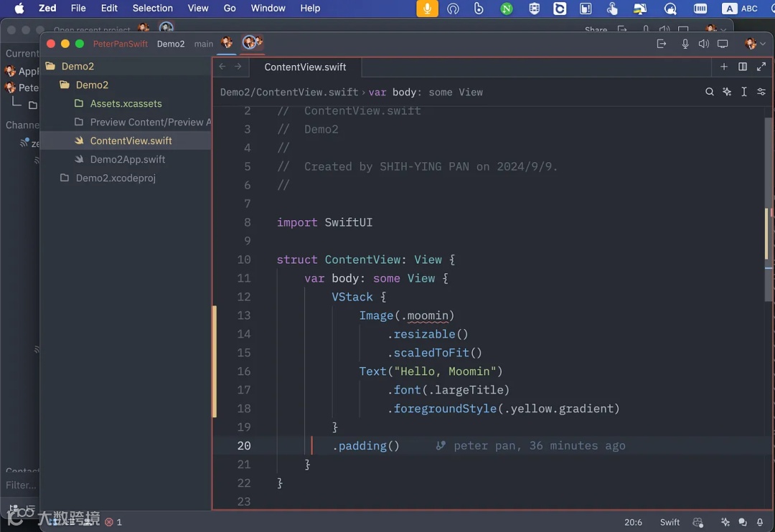Open the chat panel in status bar
Image resolution: width=775 pixels, height=532 pixels.
click(x=743, y=522)
